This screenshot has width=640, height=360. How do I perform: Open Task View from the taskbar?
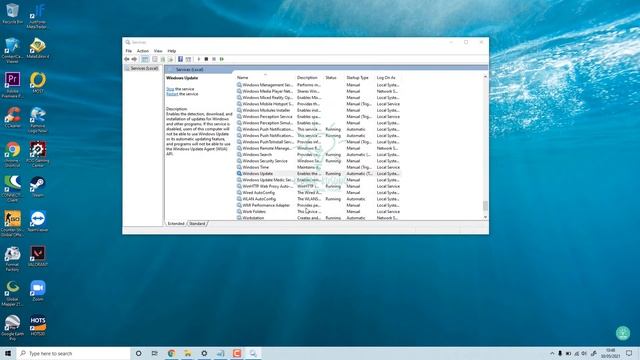[x=155, y=353]
